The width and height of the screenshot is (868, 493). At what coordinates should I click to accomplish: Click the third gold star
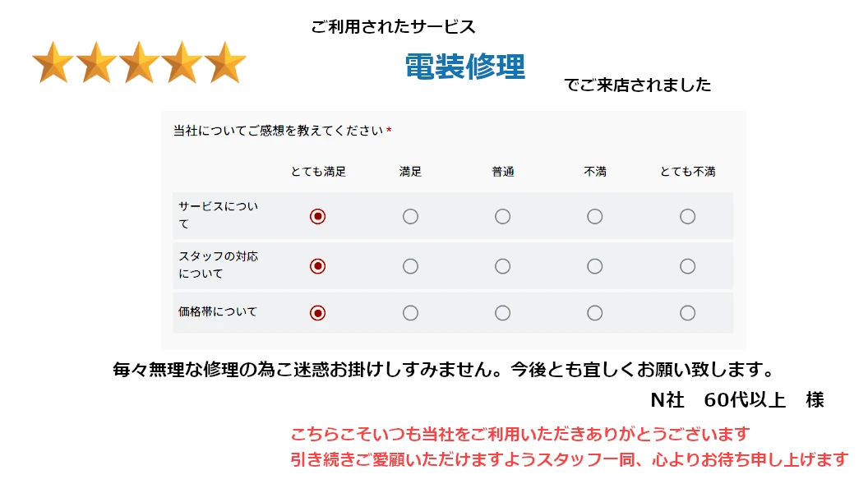click(x=139, y=63)
